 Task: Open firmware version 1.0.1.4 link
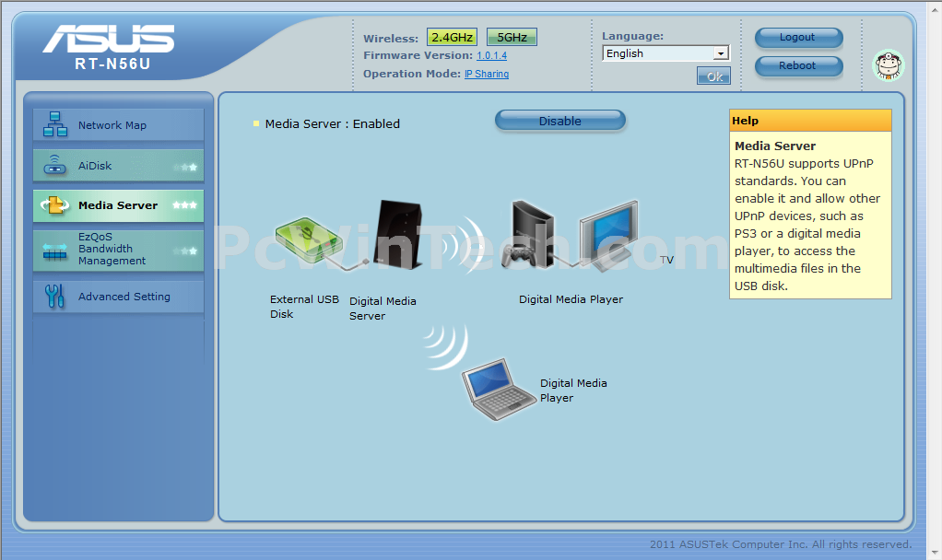(491, 56)
